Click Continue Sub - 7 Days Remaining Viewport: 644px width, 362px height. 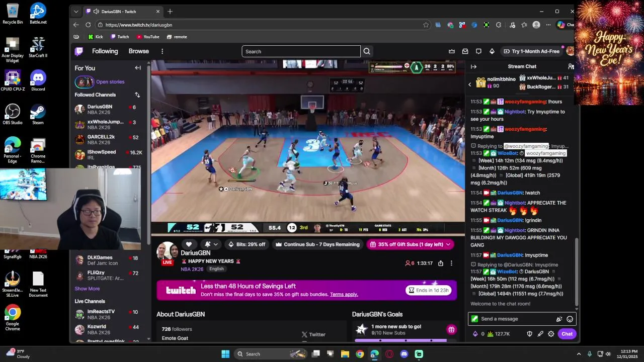click(x=317, y=244)
